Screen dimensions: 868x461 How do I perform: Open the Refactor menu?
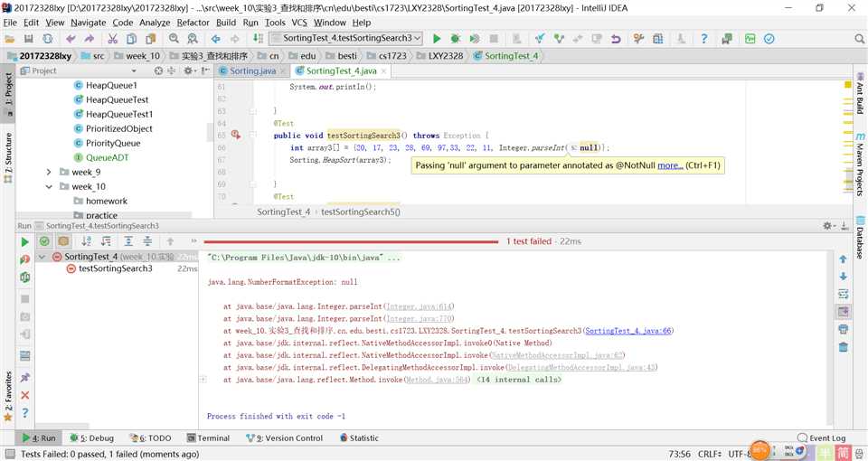click(x=193, y=23)
